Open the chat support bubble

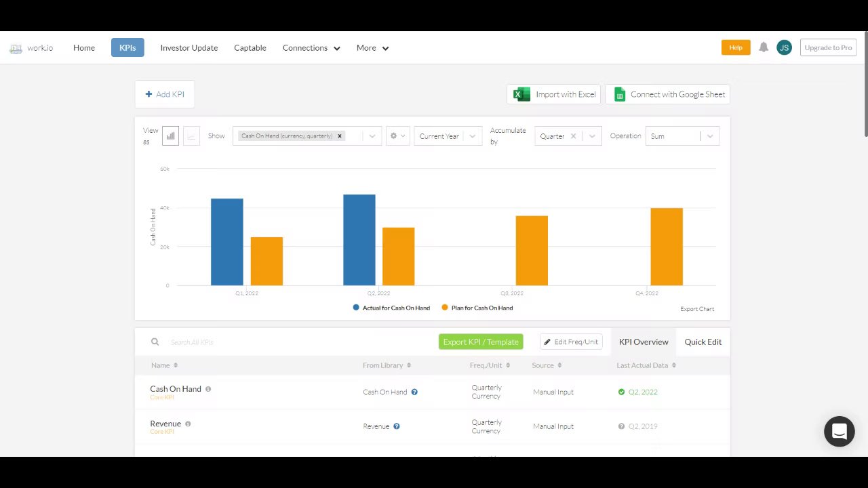coord(839,431)
